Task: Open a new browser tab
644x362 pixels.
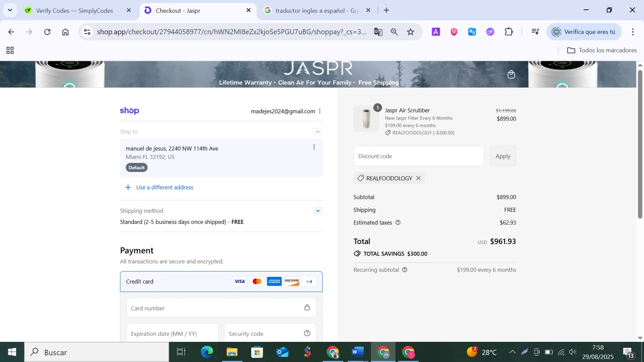Action: pos(386,10)
